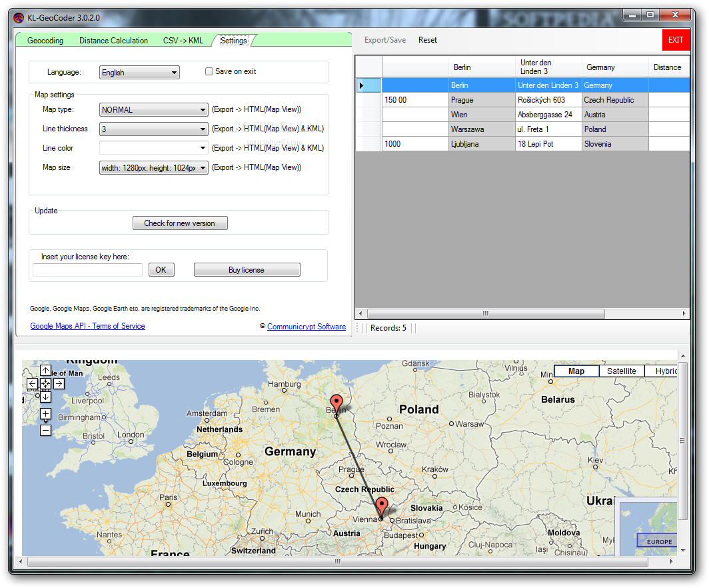Minimize the KL-GeoCoder window
The image size is (709, 588).
632,15
